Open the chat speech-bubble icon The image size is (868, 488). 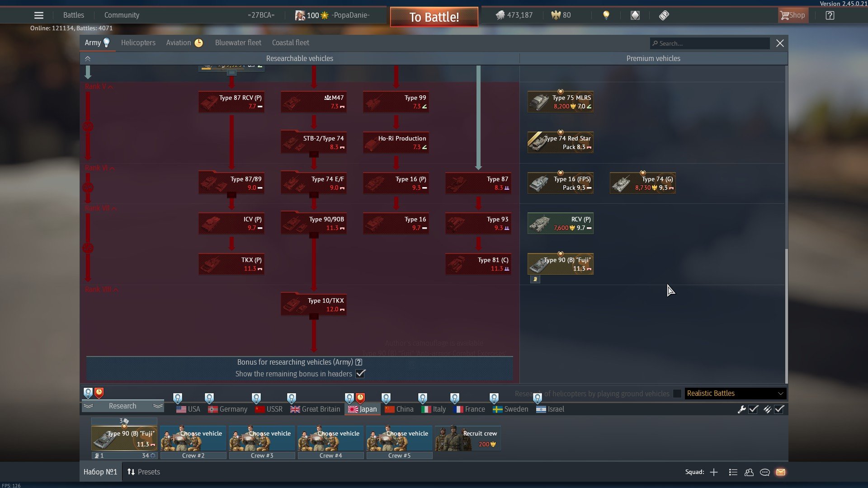(x=765, y=472)
